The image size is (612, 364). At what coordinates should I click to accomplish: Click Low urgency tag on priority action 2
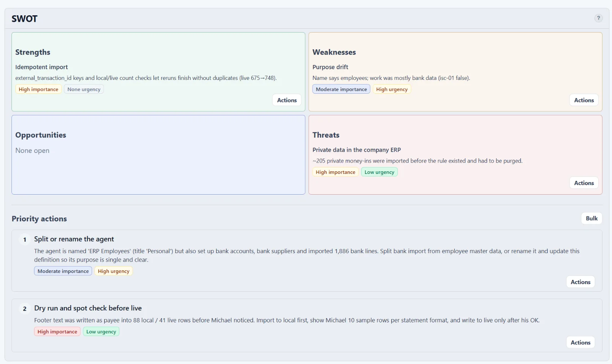(x=101, y=331)
